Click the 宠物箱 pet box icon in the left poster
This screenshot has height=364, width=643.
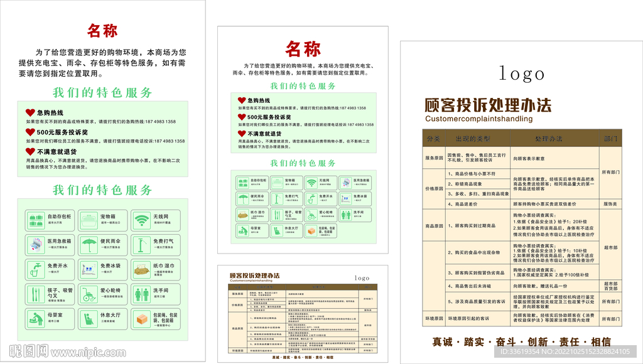[89, 221]
